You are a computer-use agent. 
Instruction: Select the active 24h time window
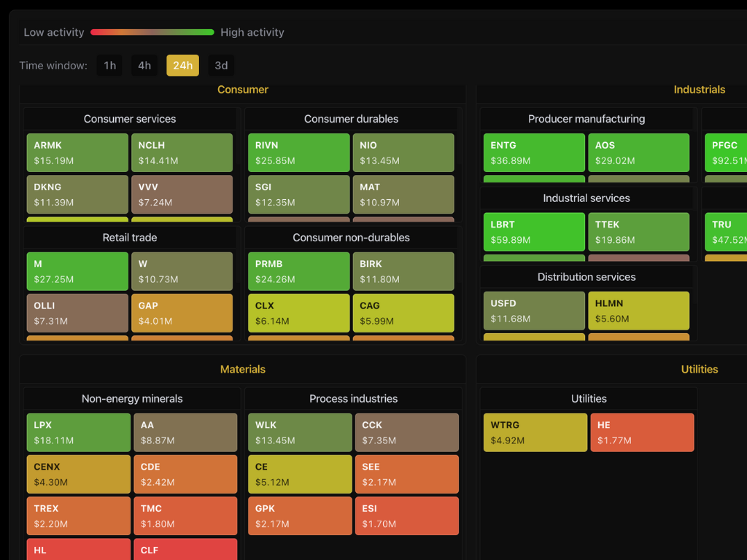[x=182, y=66]
